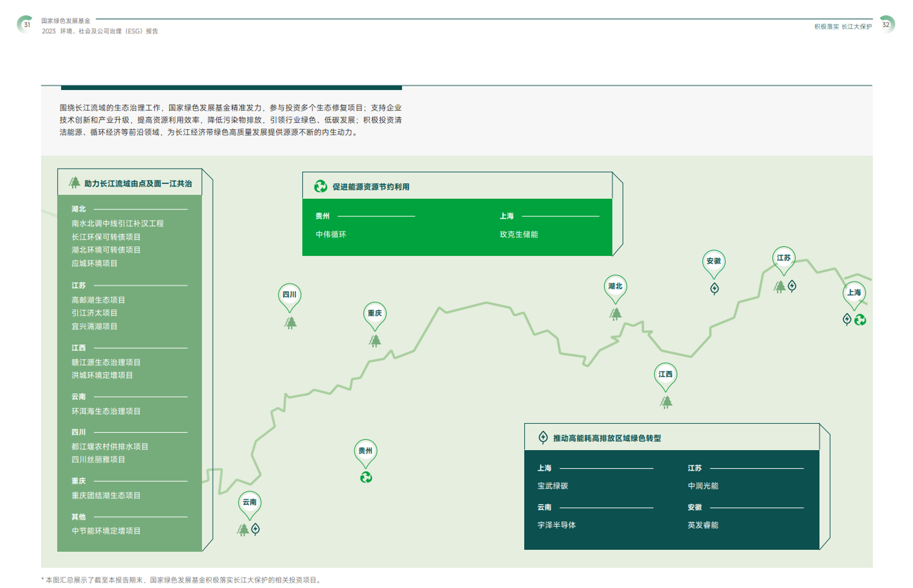Click the 国家绿色发展基金 header title
This screenshot has height=588, width=913.
pos(66,21)
